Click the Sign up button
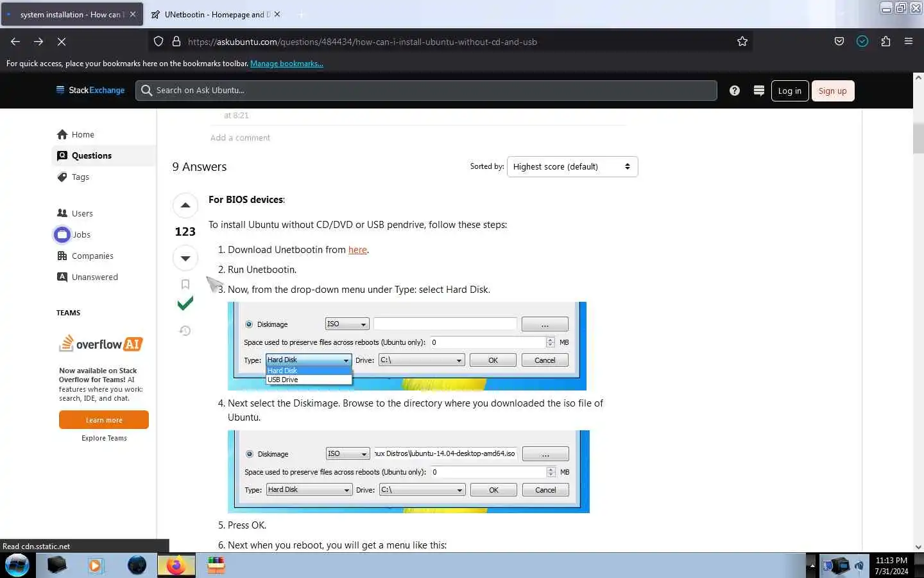 [x=832, y=91]
